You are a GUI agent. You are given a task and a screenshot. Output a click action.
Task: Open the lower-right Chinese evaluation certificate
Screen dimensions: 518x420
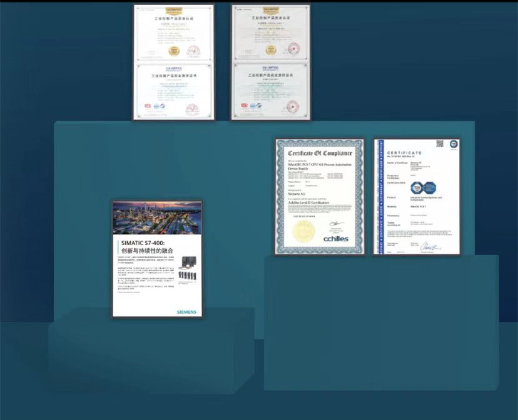point(270,91)
